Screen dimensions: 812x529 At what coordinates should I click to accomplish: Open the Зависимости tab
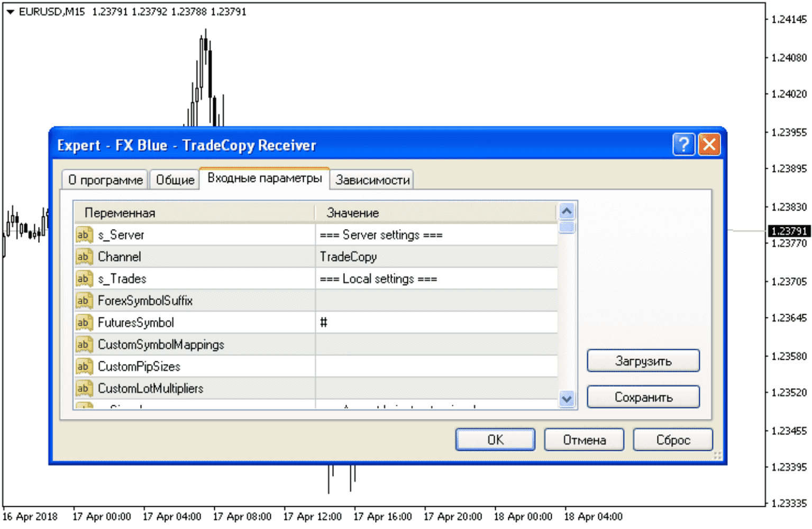372,180
